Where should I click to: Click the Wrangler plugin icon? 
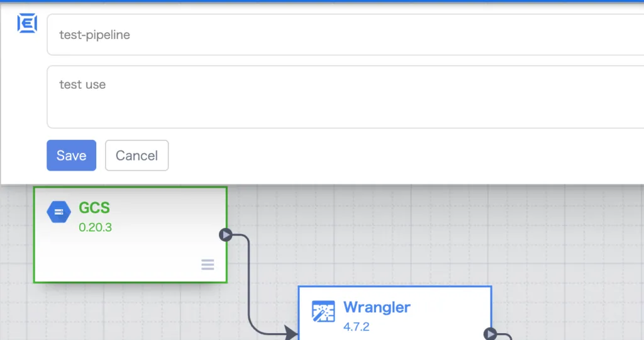click(x=323, y=311)
